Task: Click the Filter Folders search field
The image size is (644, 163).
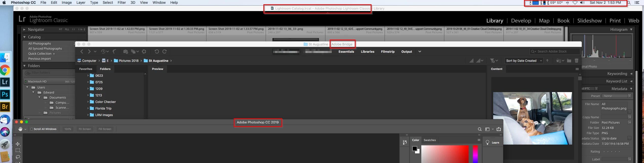Action: [50, 73]
